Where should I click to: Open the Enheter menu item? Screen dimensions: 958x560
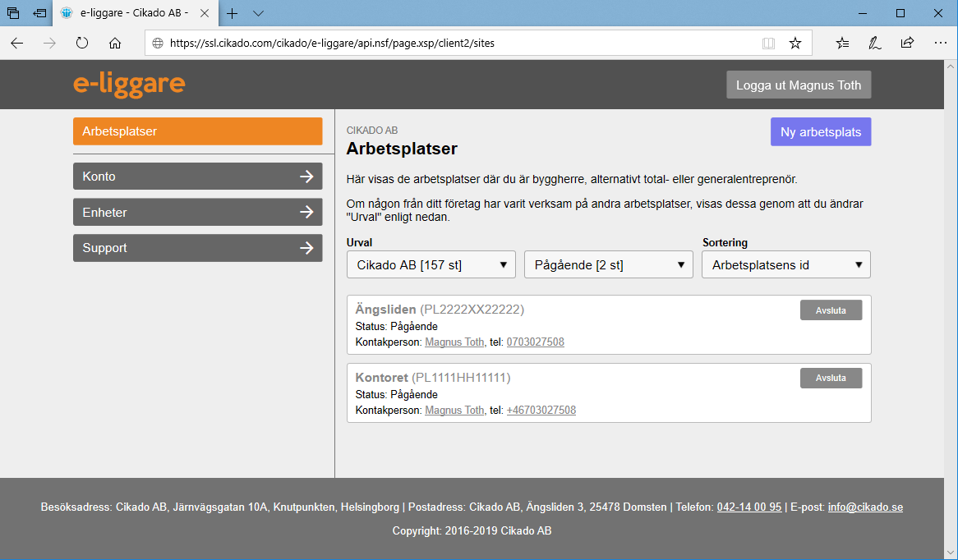coord(197,213)
